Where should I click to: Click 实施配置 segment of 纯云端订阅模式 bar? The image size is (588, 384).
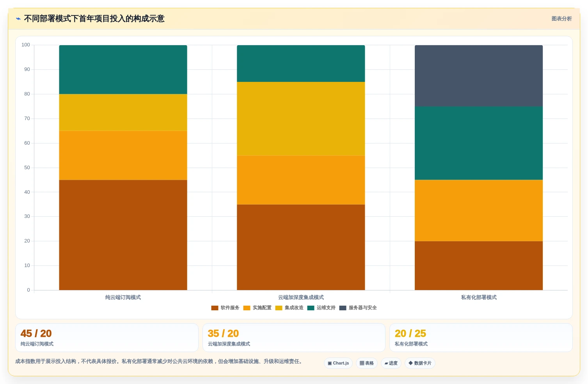point(123,156)
